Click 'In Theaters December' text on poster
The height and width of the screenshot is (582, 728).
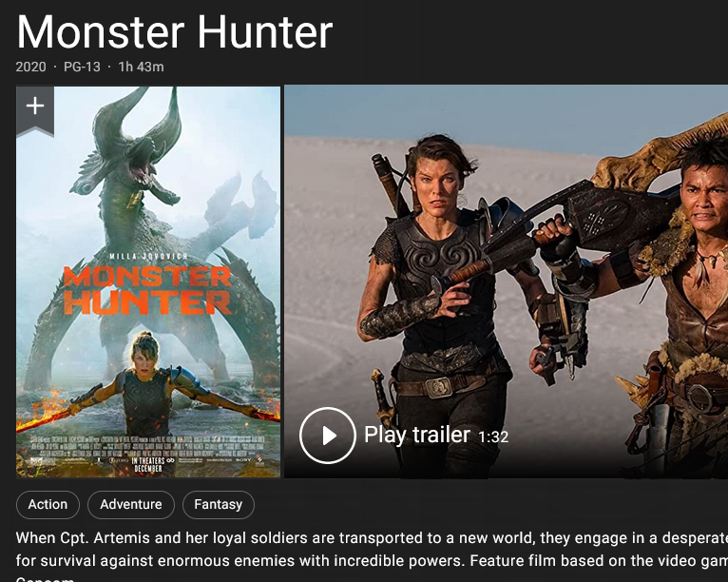[x=148, y=464]
